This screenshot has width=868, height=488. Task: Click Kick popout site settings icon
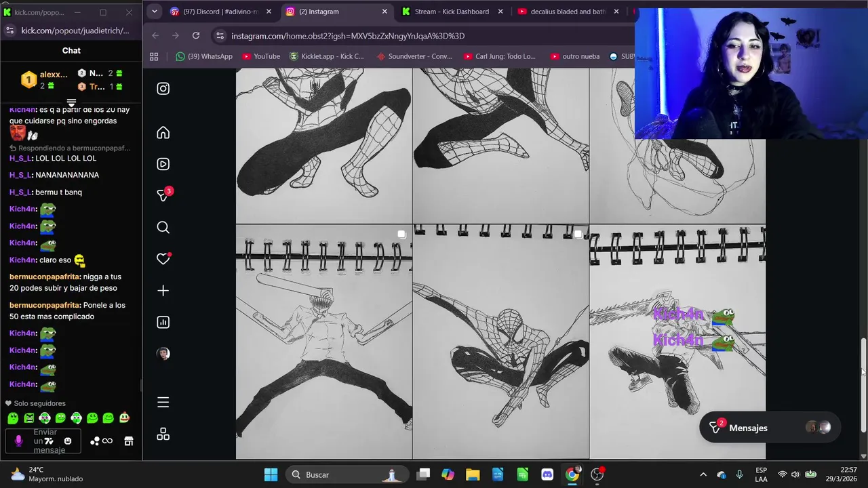tap(9, 30)
